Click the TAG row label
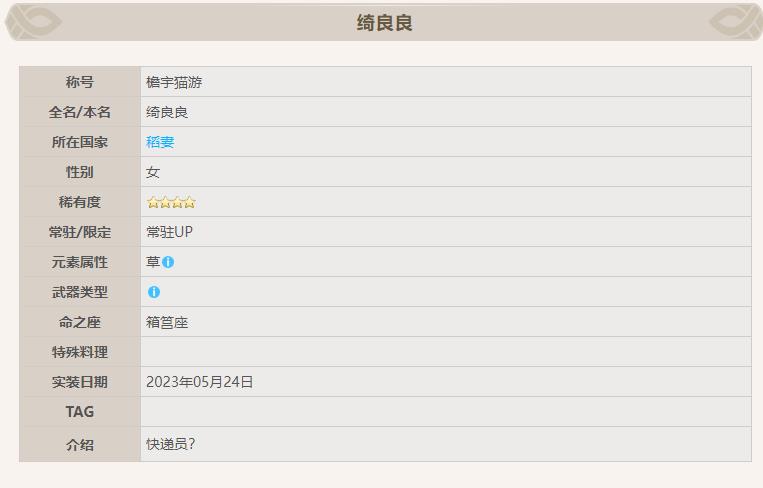Screen dimensions: 763x488 (x=80, y=412)
